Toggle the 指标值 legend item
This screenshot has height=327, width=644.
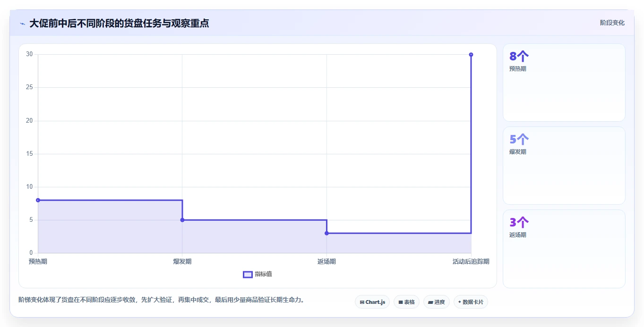click(x=258, y=274)
